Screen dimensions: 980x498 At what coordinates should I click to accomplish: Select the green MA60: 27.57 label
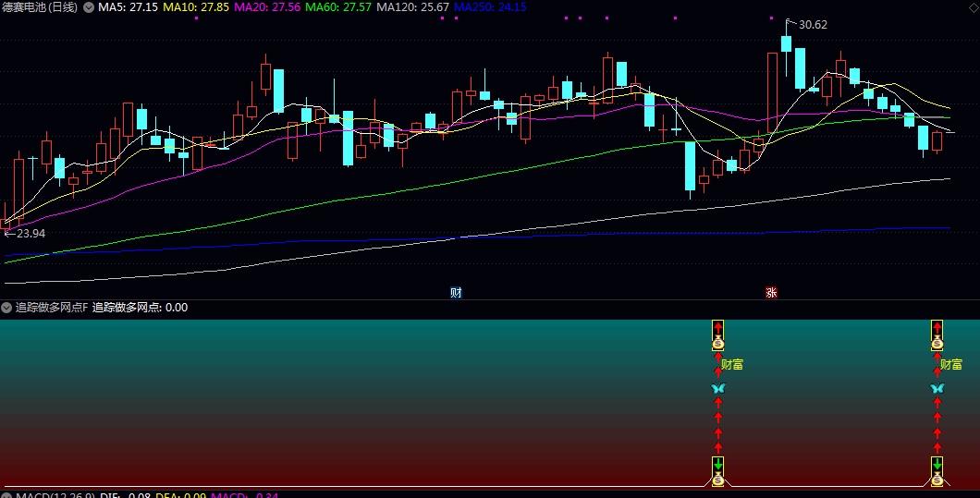tap(338, 7)
